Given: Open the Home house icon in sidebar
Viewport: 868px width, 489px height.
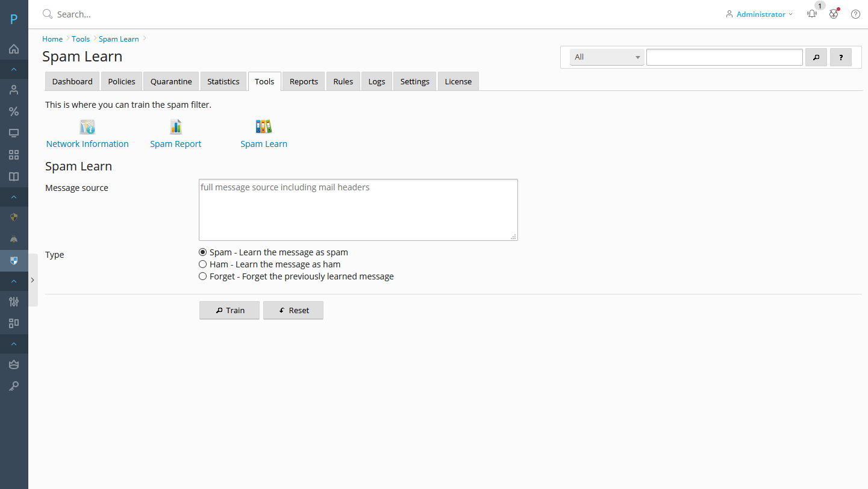Looking at the screenshot, I should (x=14, y=49).
